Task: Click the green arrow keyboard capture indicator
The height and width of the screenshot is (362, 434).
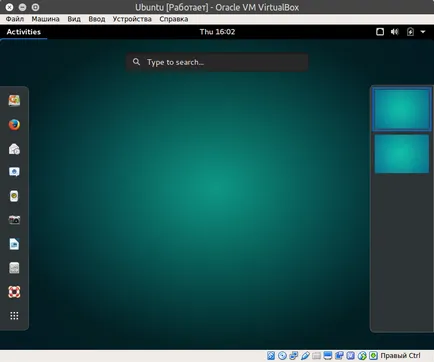Action: coord(373,356)
